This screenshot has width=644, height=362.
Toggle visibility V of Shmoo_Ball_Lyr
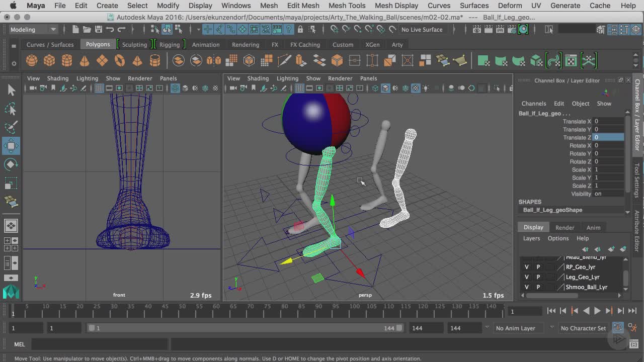point(527,287)
